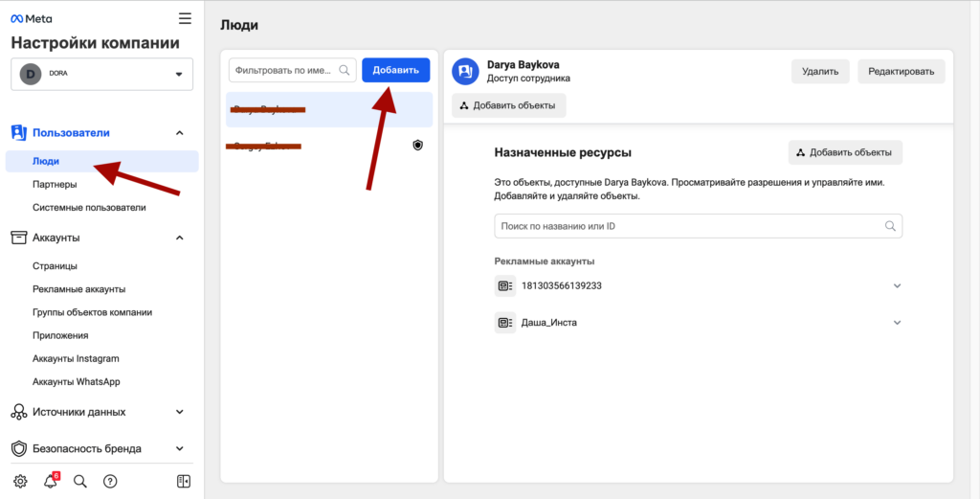Go to Аккаунты Instagram

tap(76, 358)
